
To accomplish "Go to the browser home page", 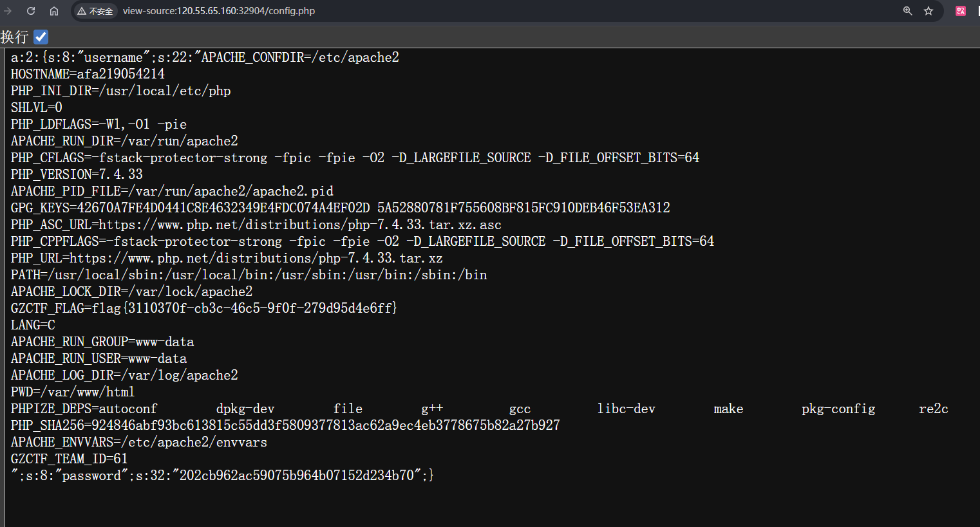I will [x=54, y=11].
